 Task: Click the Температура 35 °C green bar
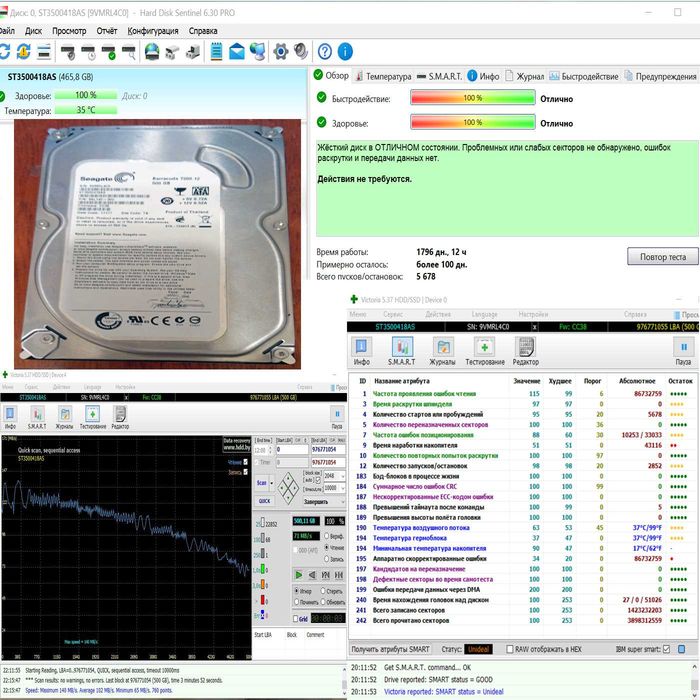click(x=86, y=110)
